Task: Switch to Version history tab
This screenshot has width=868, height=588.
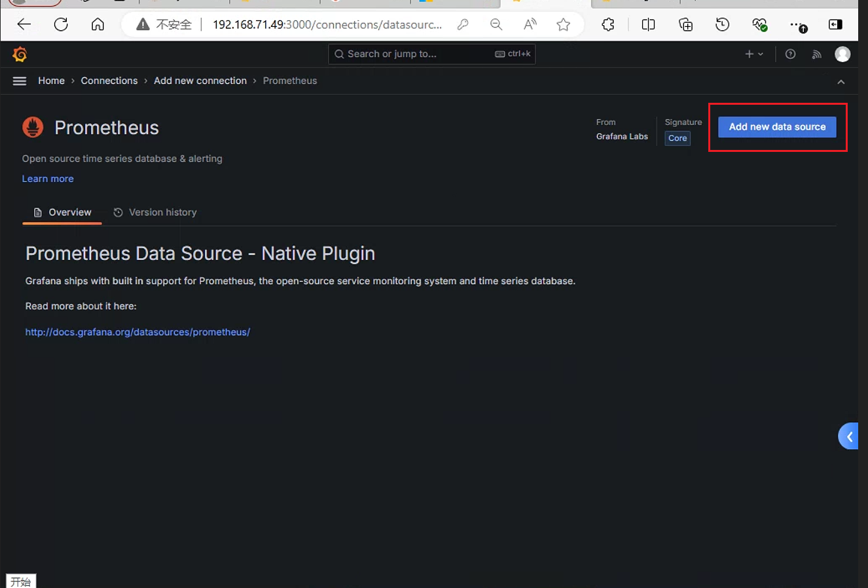Action: [x=155, y=212]
